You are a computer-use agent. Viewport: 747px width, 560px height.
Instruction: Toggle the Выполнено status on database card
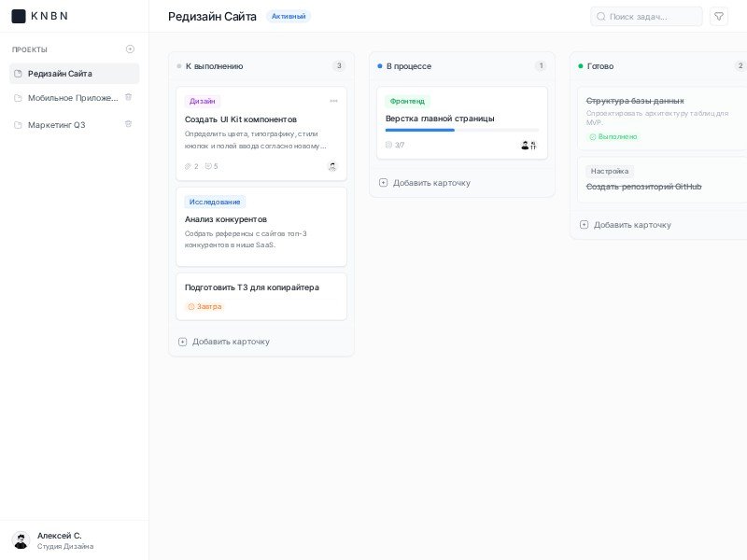613,136
